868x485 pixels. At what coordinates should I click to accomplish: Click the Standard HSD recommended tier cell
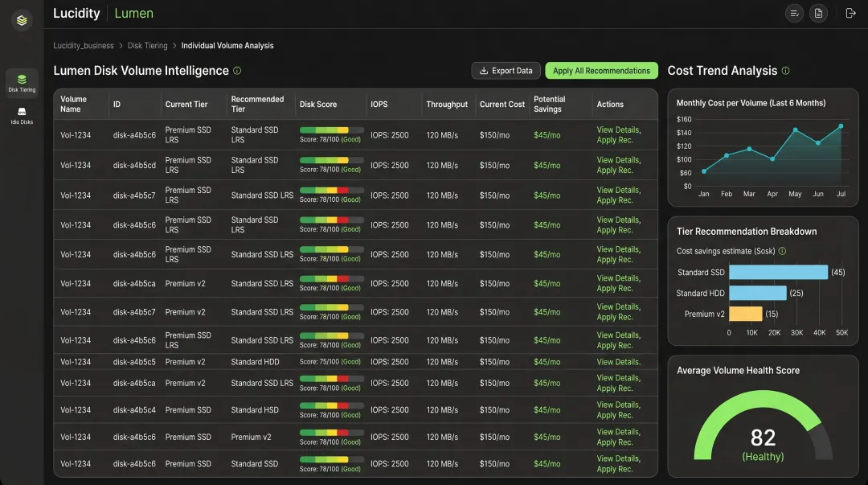tap(255, 410)
